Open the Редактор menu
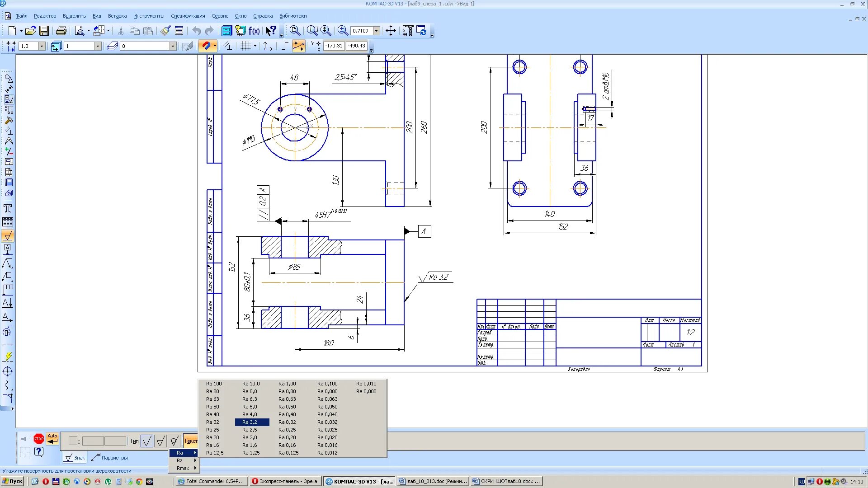This screenshot has height=488, width=868. click(45, 16)
